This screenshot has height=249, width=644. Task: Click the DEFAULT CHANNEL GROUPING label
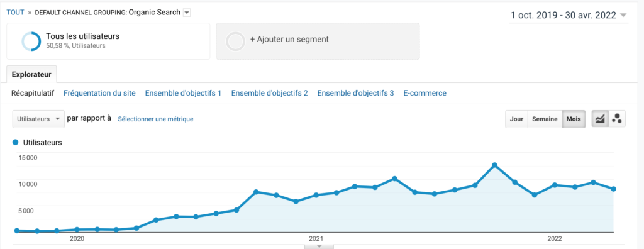coord(80,13)
